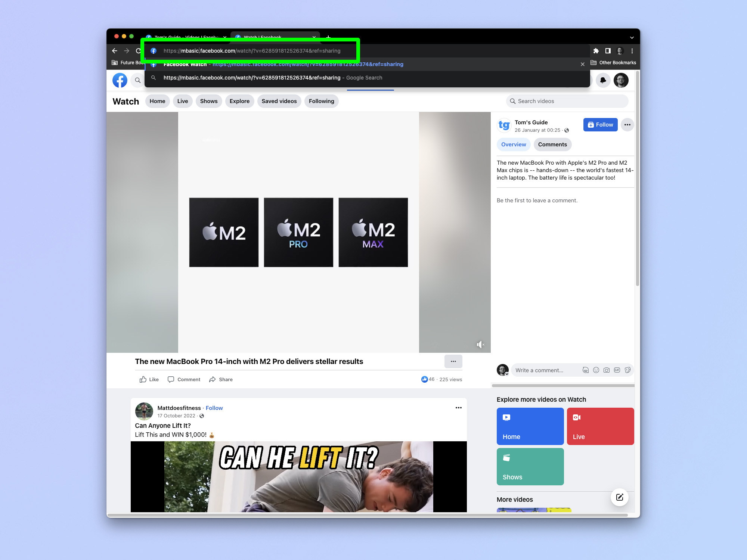This screenshot has height=560, width=747.
Task: Click the Live red camera icon in Watch
Action: click(x=576, y=418)
